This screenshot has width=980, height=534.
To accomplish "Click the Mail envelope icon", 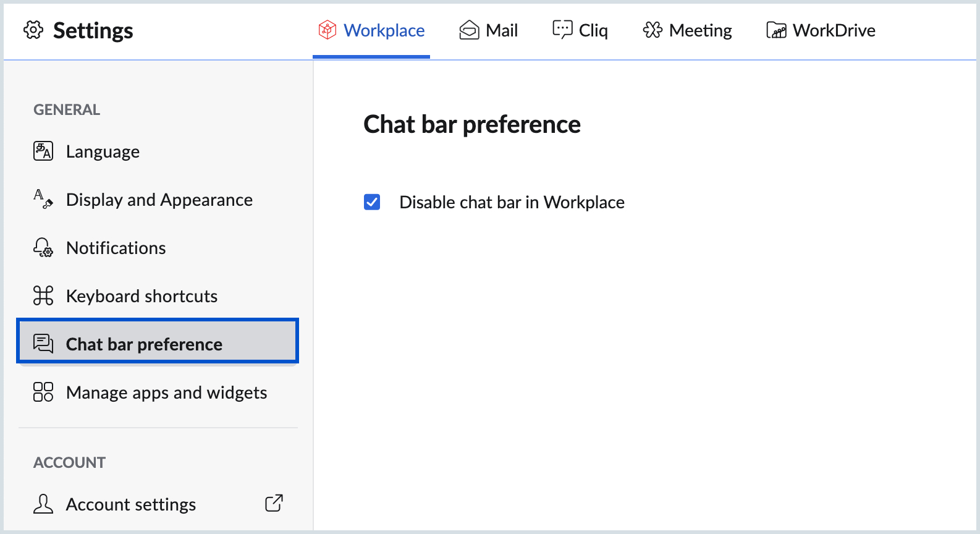I will click(x=469, y=30).
